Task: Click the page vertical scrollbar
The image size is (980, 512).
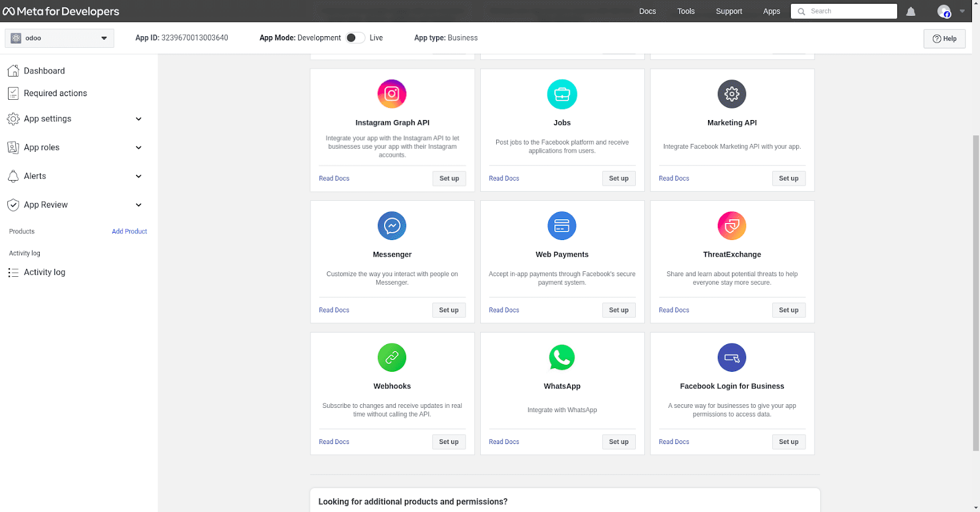Action: [976, 293]
